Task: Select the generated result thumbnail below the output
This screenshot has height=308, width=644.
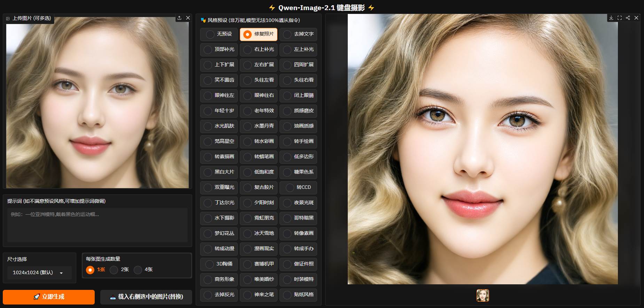Action: [483, 295]
